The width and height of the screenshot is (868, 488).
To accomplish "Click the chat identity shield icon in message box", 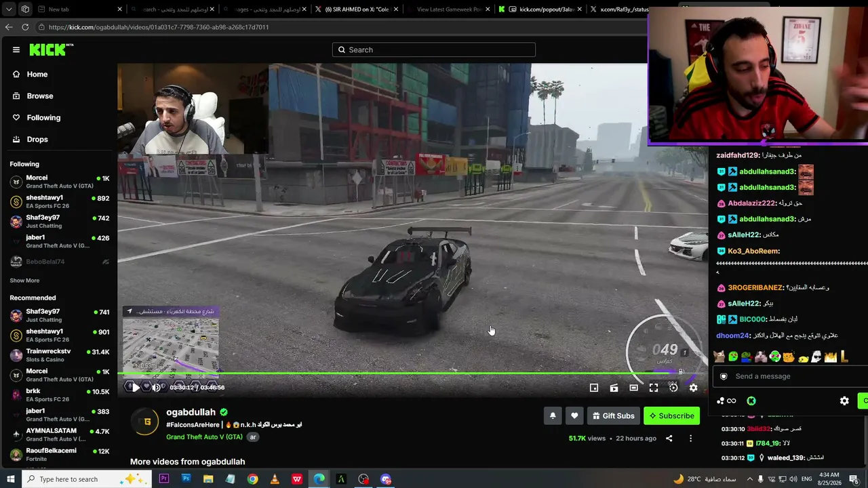I will (724, 376).
